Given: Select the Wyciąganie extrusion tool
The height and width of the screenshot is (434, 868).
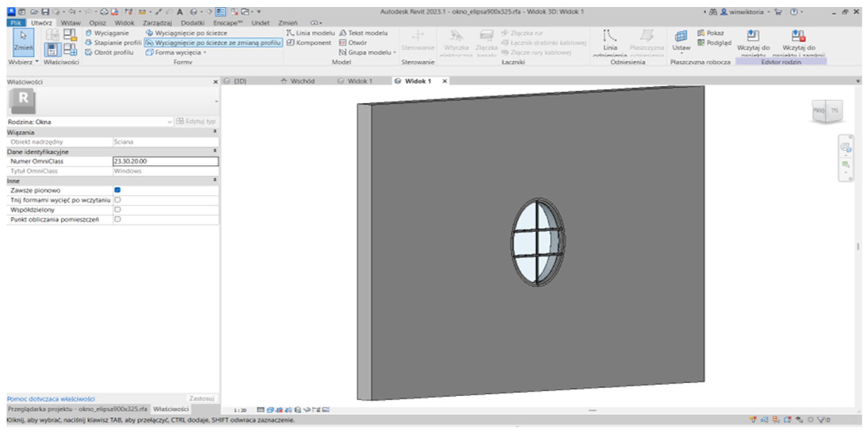Looking at the screenshot, I should point(111,33).
